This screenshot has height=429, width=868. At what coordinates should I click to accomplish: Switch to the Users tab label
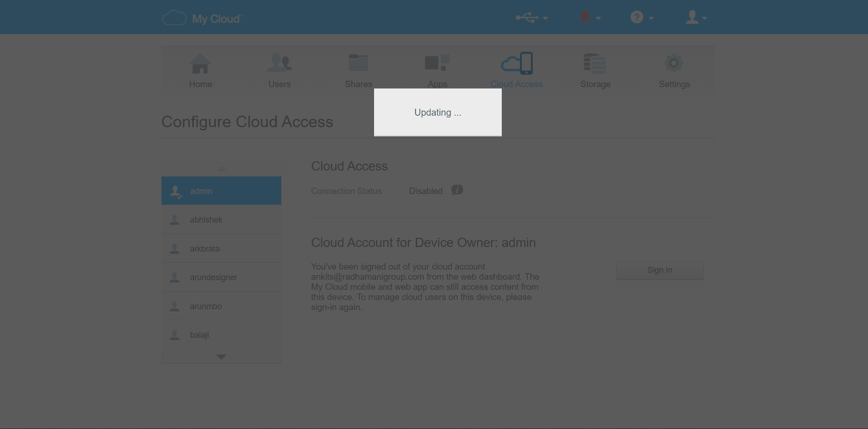click(x=279, y=84)
